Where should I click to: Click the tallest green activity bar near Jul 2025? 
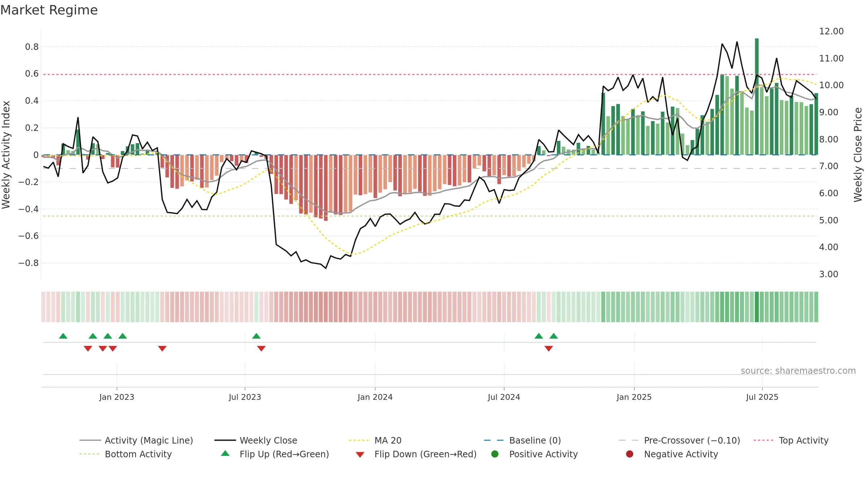point(757,97)
